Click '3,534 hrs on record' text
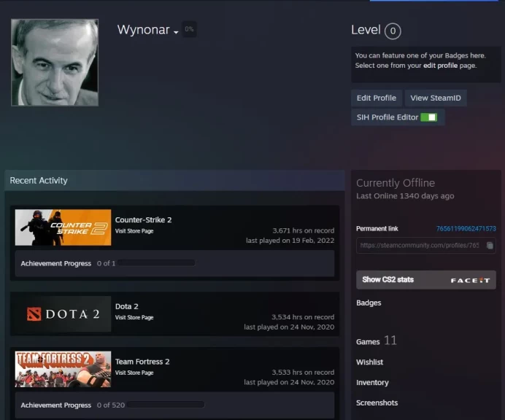505x420 pixels. 303,317
